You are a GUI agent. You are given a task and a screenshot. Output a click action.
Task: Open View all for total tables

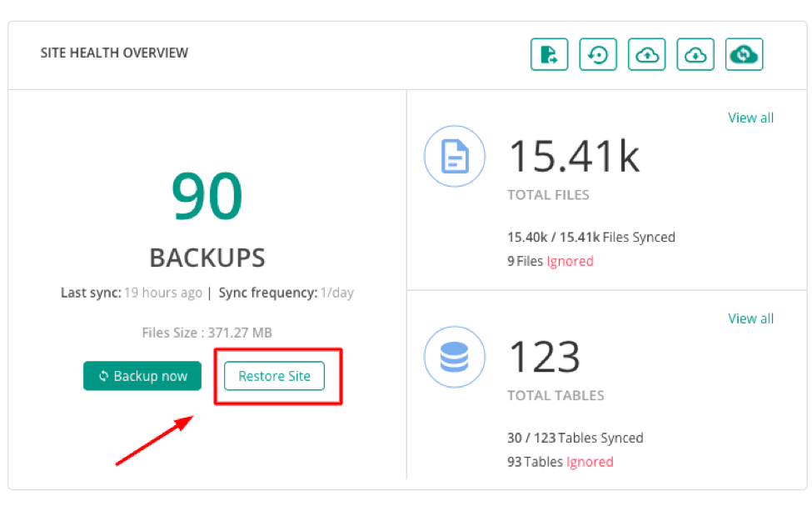click(750, 318)
